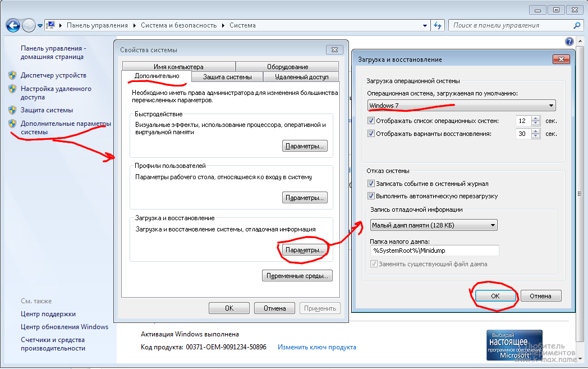
Task: Click Отмена in Свойства системы dialog
Action: (274, 308)
